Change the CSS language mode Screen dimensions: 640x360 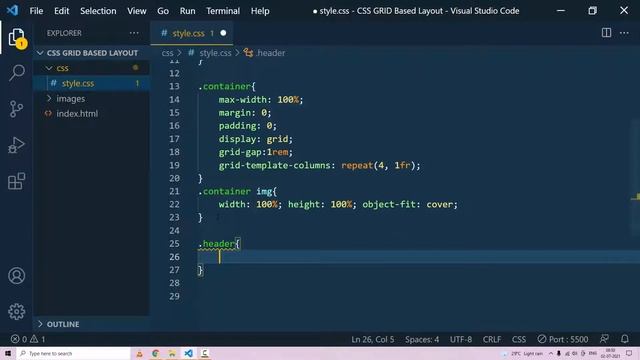(519, 339)
